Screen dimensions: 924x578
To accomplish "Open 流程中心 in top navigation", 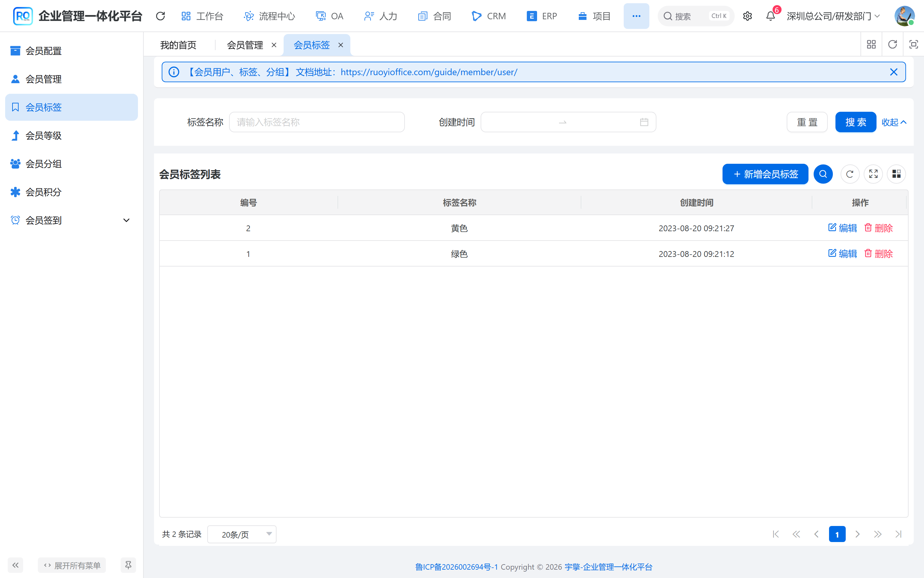I will coord(269,16).
